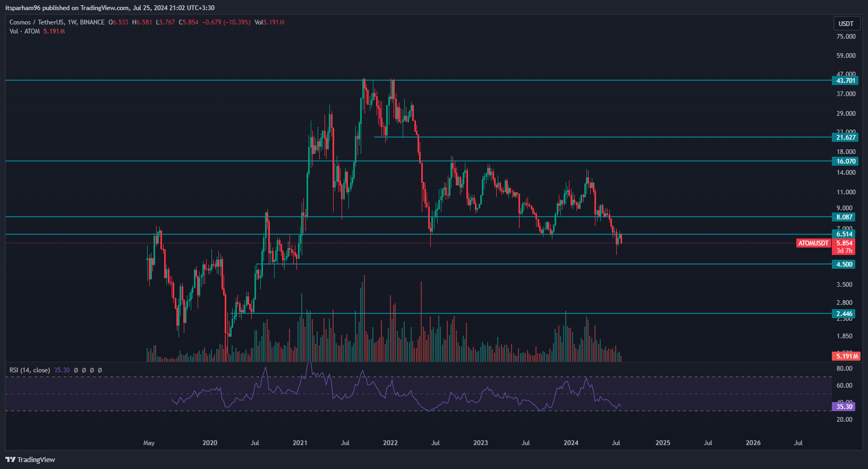The image size is (868, 469).
Task: Select the 4.500 price level label
Action: pos(844,265)
